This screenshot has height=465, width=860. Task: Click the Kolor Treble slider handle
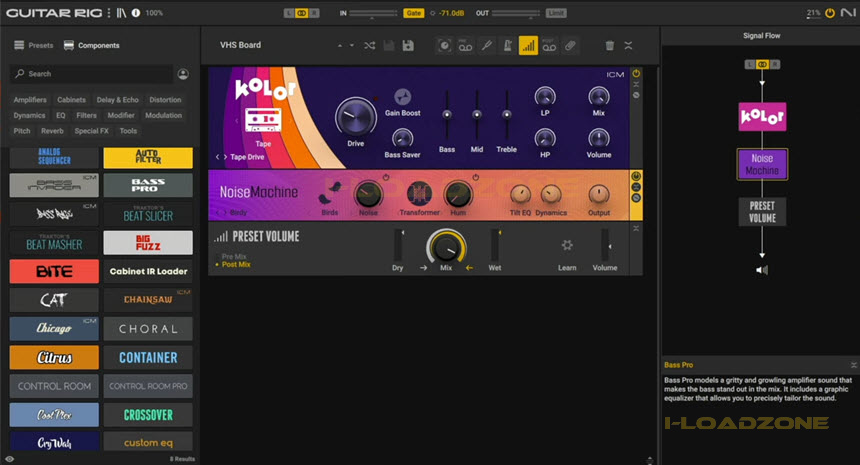[507, 115]
